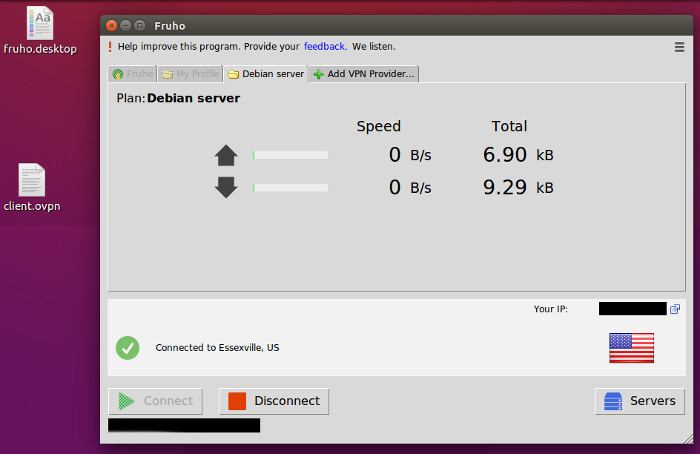Switch to the Fruho tab
The width and height of the screenshot is (700, 454).
133,74
